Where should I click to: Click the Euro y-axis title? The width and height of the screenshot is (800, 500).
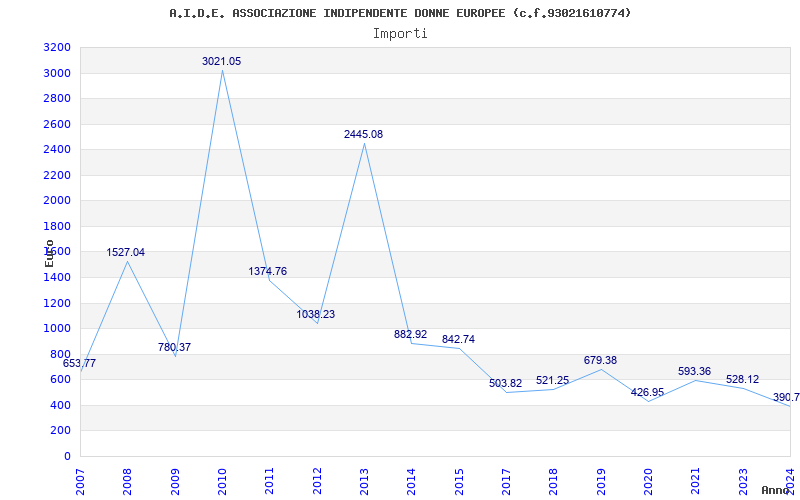click(49, 253)
